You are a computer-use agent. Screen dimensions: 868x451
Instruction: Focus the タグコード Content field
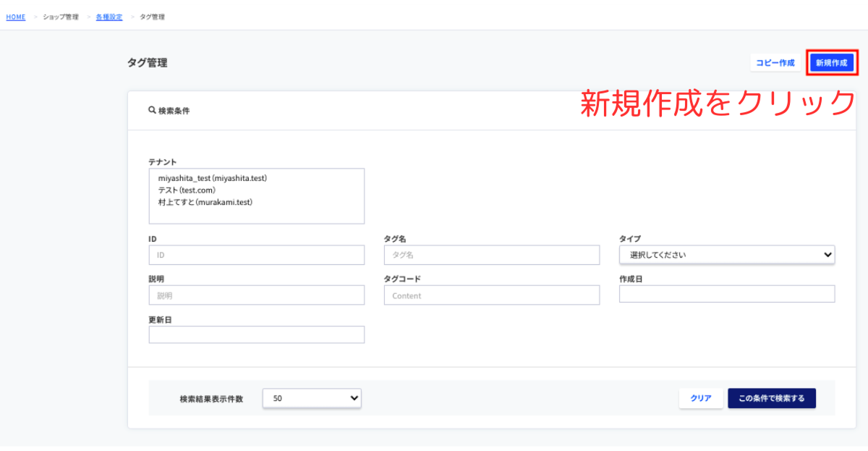(x=491, y=295)
